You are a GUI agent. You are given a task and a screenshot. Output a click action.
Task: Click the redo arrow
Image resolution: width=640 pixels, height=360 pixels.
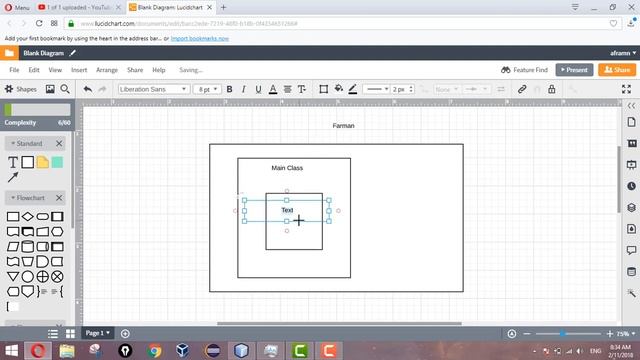[102, 89]
